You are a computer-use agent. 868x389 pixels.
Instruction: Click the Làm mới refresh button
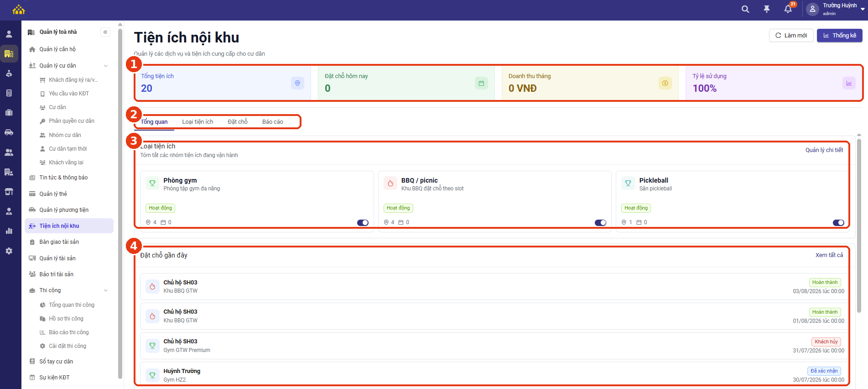click(x=791, y=36)
